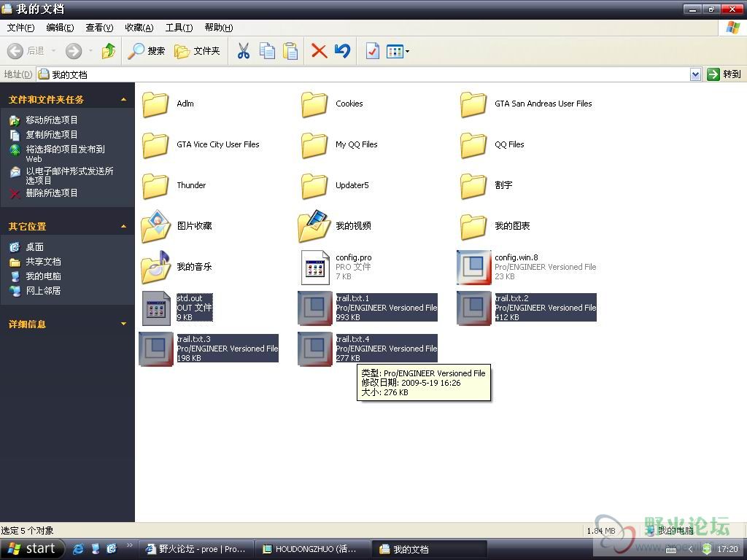This screenshot has width=747, height=560.
Task: Click 以电子邮件形式发送所选项目 link
Action: (69, 176)
